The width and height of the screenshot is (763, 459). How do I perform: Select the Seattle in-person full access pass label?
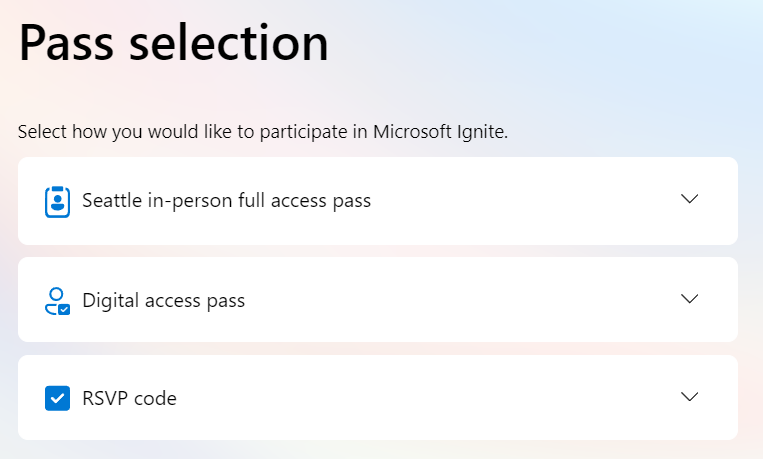click(226, 201)
